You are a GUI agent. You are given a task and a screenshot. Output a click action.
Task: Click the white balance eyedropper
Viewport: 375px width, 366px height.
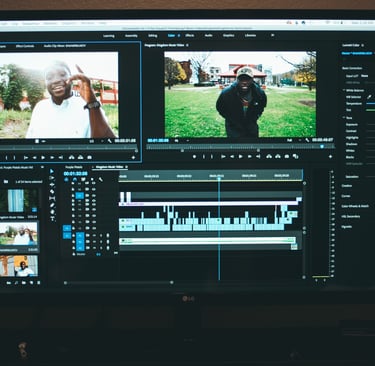[x=369, y=97]
